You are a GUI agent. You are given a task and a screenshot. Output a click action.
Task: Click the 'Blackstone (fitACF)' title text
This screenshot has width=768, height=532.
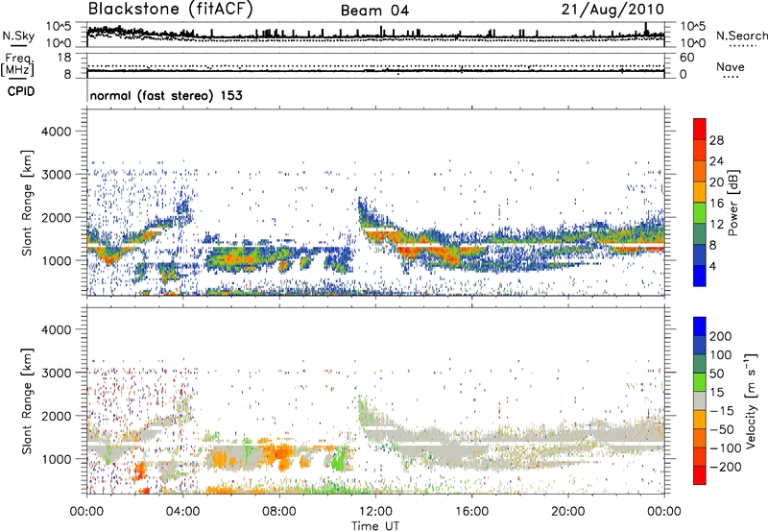point(171,10)
